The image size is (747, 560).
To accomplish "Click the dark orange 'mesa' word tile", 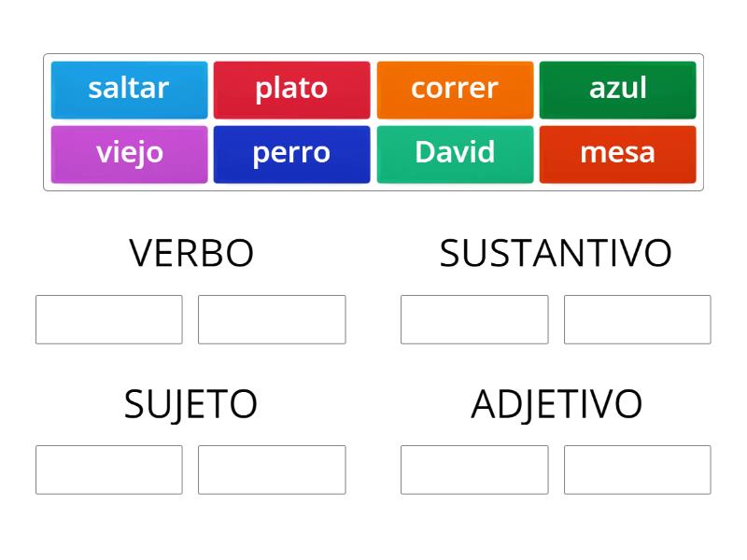I will tap(618, 152).
